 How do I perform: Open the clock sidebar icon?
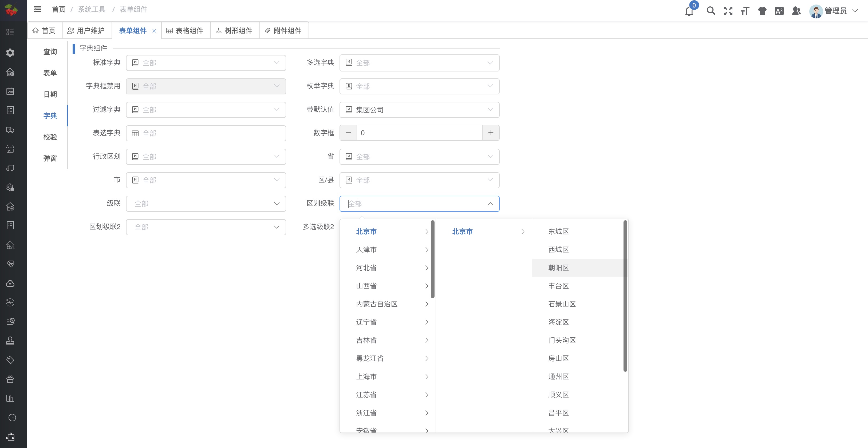pyautogui.click(x=12, y=418)
